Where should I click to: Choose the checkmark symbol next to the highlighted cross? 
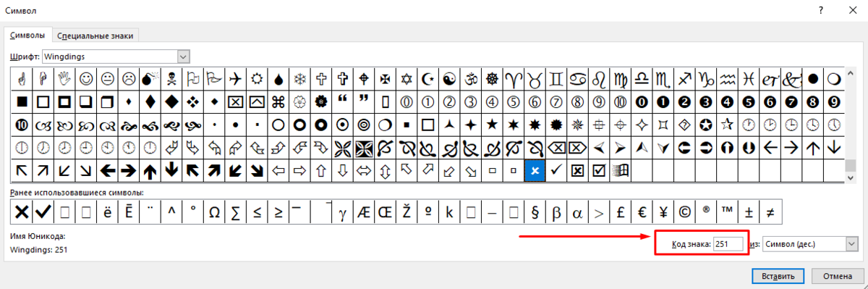(x=556, y=171)
